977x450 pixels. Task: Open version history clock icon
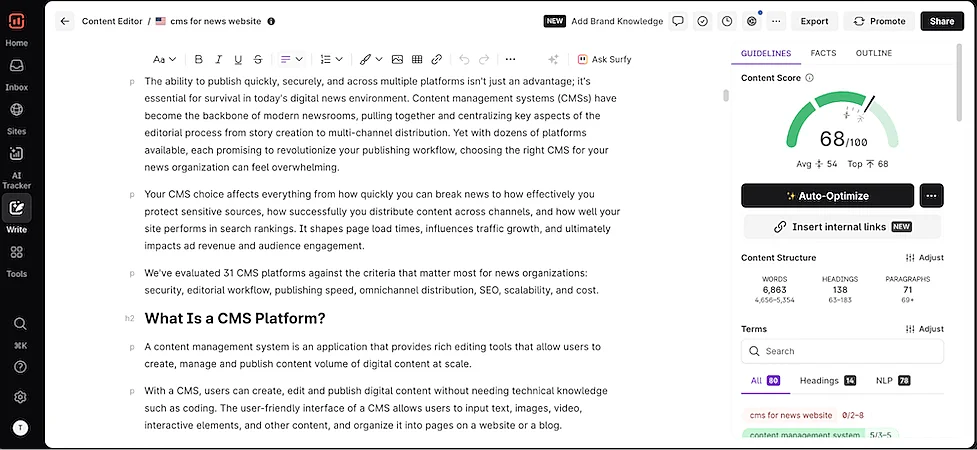pos(727,21)
